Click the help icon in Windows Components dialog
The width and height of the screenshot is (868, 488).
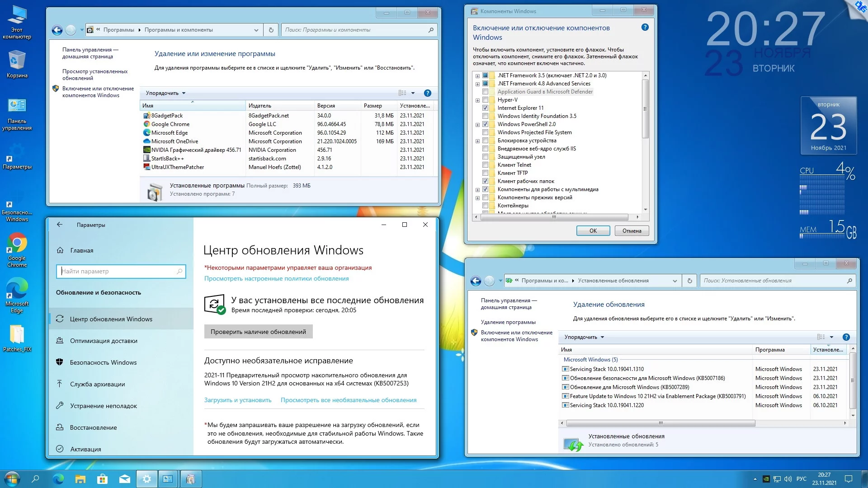pos(645,28)
